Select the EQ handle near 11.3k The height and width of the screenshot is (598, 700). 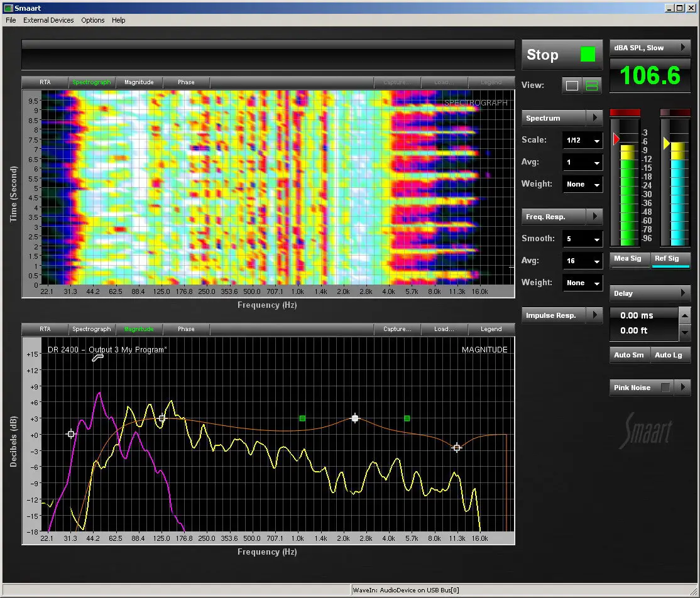pos(456,448)
